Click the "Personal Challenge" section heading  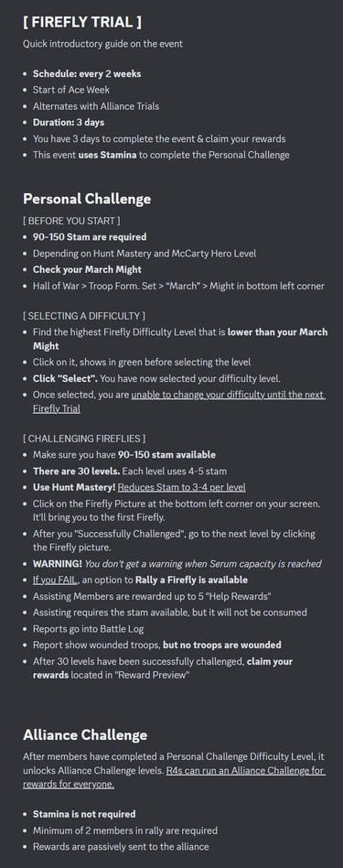tap(87, 198)
